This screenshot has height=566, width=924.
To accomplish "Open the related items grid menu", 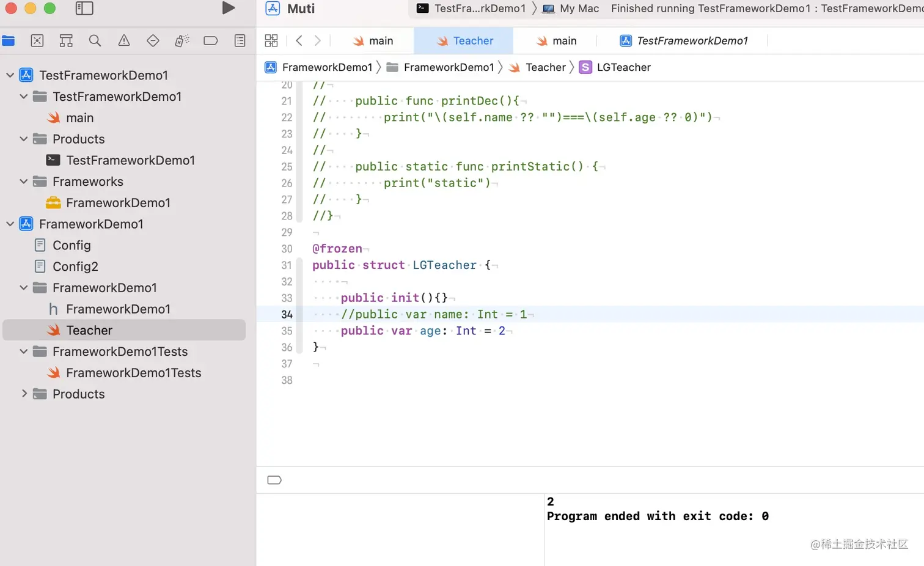I will [271, 41].
